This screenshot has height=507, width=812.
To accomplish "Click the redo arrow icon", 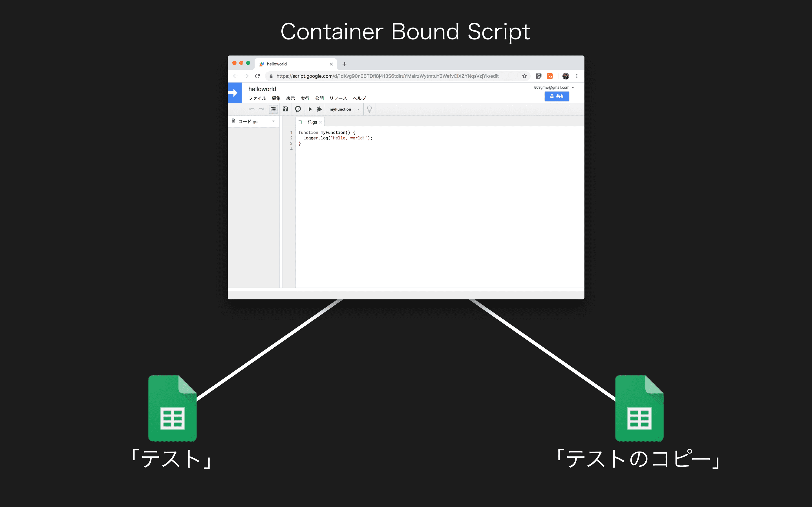I will 261,109.
